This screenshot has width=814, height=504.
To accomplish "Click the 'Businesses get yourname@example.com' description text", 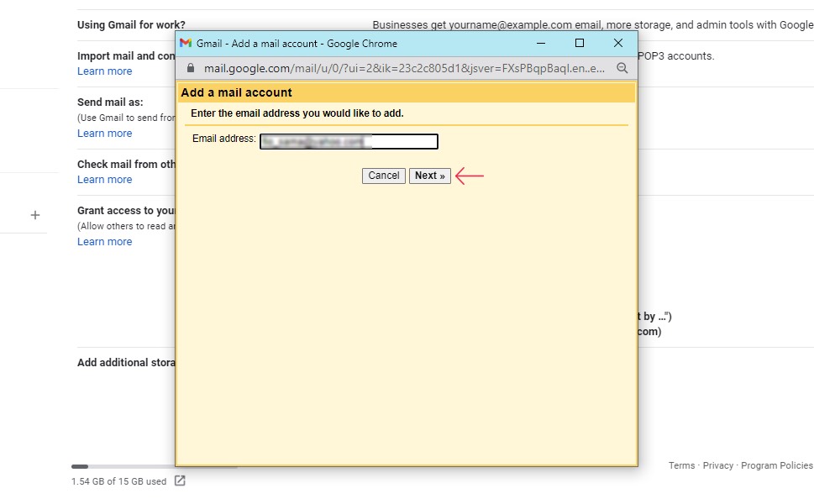I will (593, 25).
